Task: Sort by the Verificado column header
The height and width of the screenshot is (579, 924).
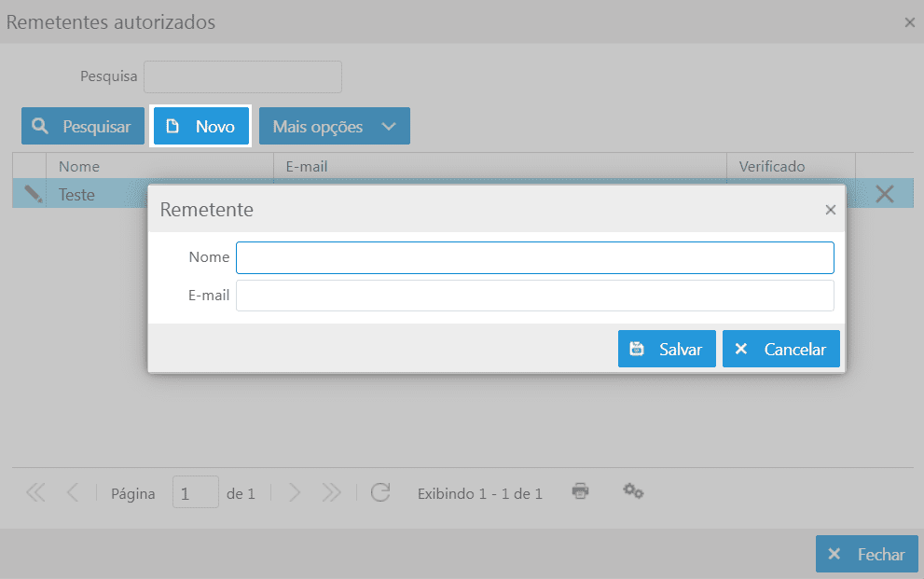Action: [771, 166]
